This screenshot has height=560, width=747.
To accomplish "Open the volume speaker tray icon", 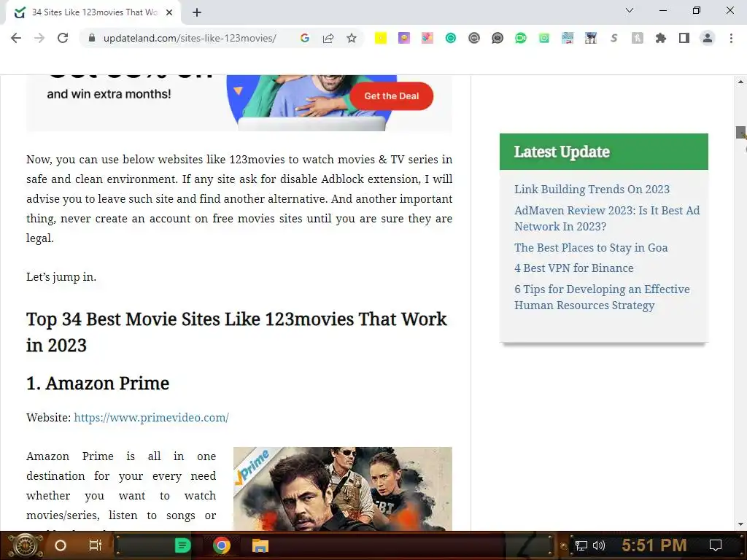I will (599, 545).
